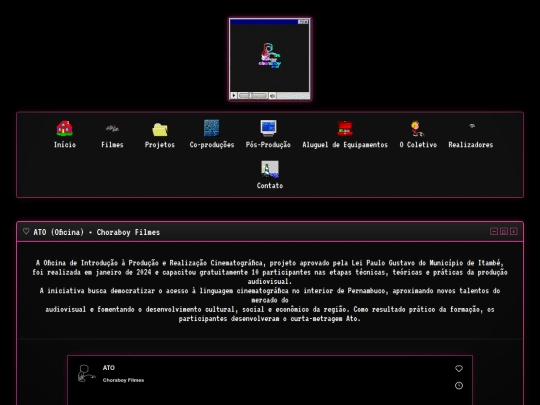
Task: Click the Filmes menu label
Action: [x=112, y=145]
